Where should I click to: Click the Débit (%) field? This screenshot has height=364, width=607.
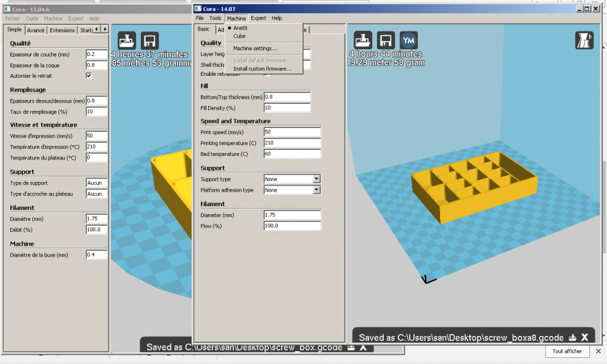point(97,229)
